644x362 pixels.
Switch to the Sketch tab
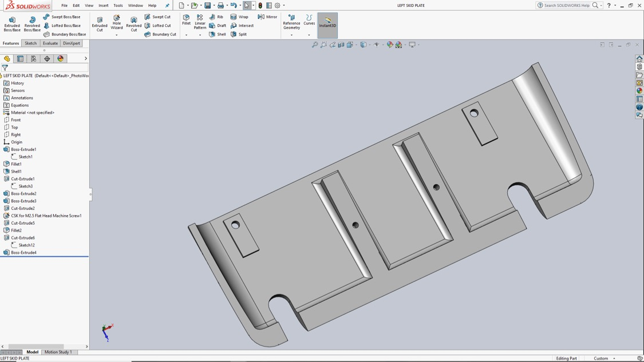tap(30, 43)
